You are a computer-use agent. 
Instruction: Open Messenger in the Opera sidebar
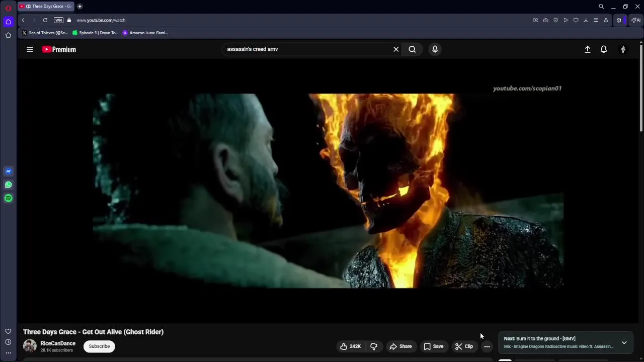pos(8,171)
